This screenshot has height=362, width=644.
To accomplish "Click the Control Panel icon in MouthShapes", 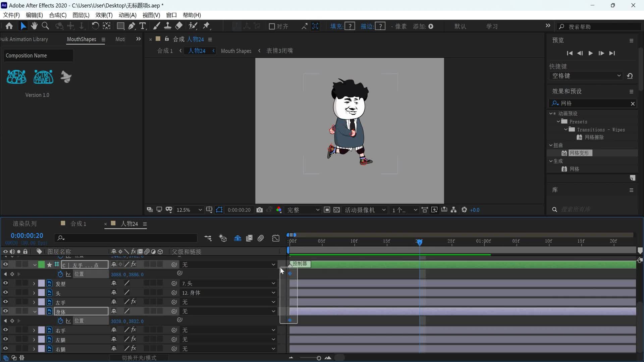I will [x=43, y=77].
